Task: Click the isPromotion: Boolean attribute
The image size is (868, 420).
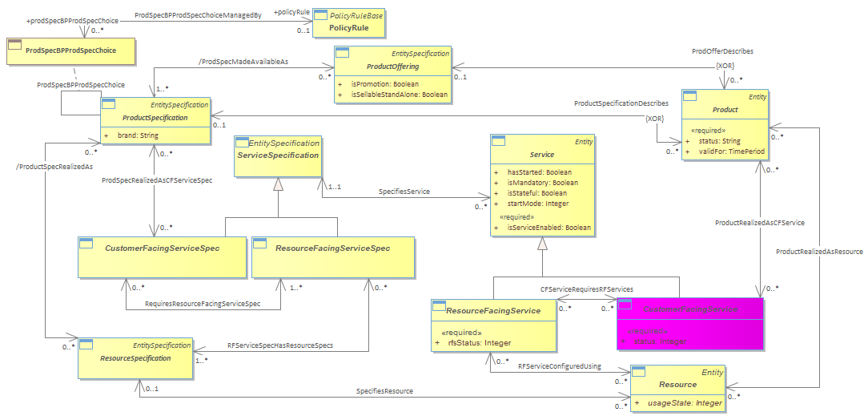Action: (384, 84)
